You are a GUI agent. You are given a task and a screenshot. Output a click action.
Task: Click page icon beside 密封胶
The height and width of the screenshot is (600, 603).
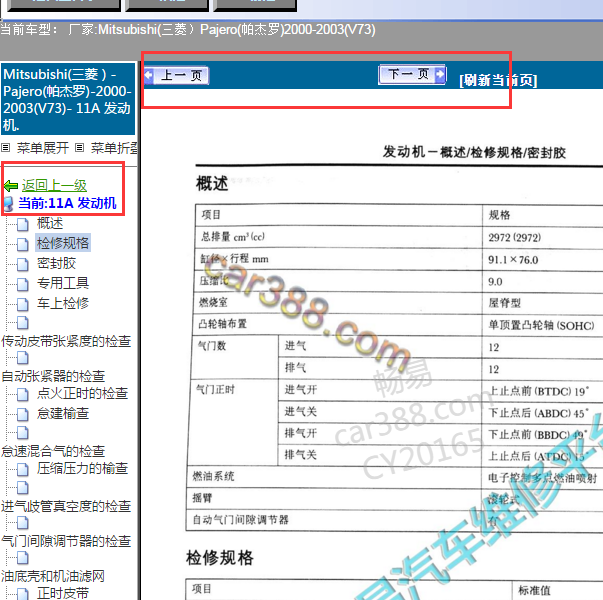point(23,264)
